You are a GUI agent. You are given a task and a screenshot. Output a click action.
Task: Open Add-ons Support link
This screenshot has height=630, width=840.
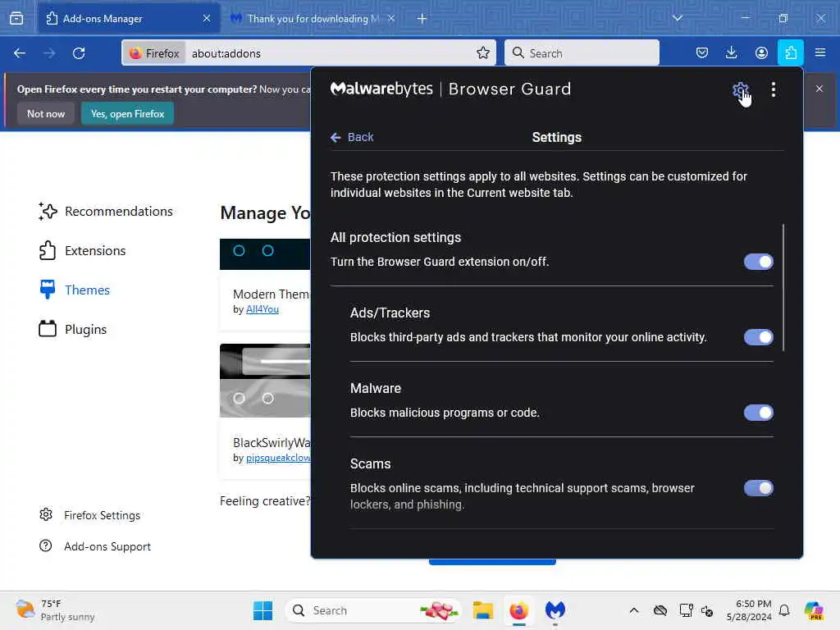[95, 546]
